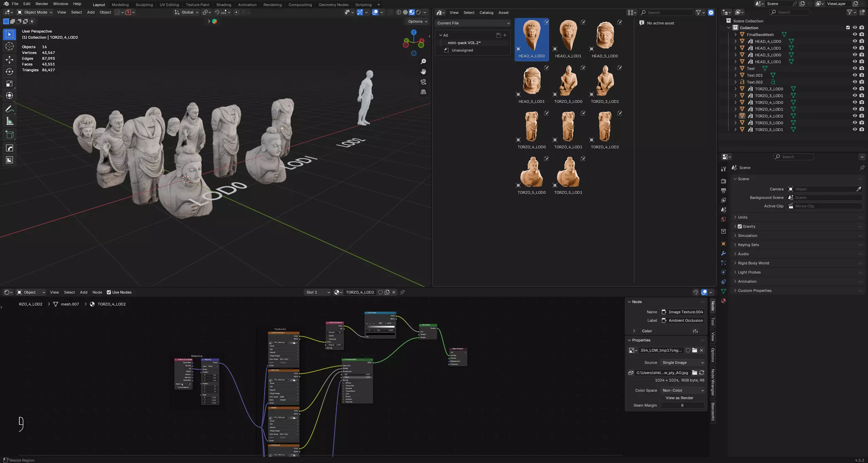Image resolution: width=868 pixels, height=463 pixels.
Task: Select the Unassigned catalog entry
Action: pos(462,50)
